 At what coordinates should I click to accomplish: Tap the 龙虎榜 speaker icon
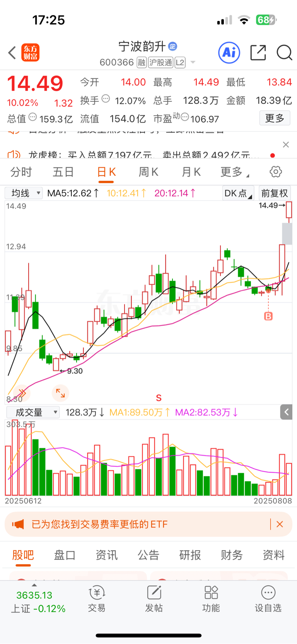point(14,155)
